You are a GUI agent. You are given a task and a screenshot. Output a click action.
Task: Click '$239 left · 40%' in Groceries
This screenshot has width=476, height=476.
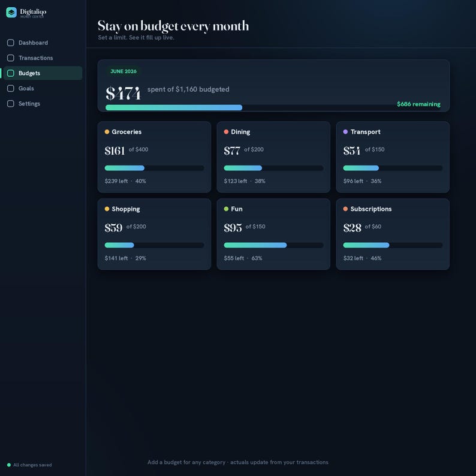point(125,181)
